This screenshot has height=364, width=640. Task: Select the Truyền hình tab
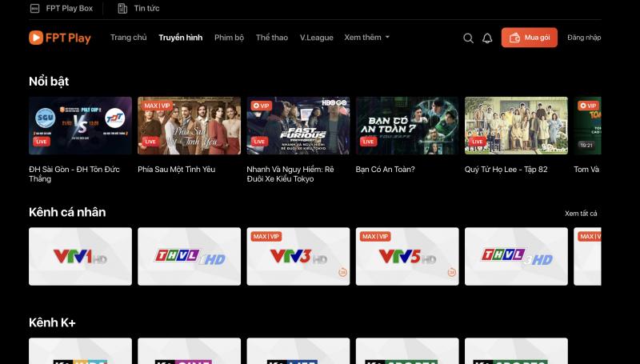point(181,38)
